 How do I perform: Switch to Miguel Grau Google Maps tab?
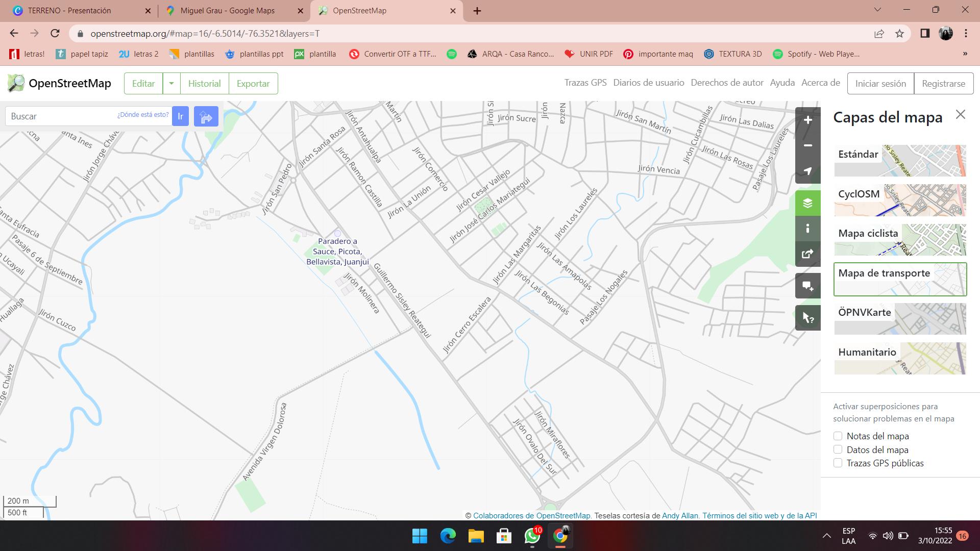(227, 11)
